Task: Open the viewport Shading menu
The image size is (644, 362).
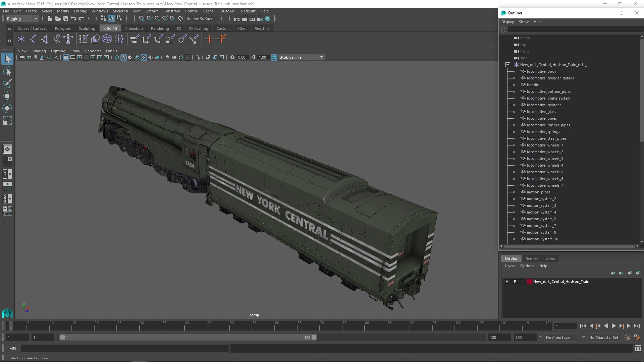Action: click(x=39, y=51)
